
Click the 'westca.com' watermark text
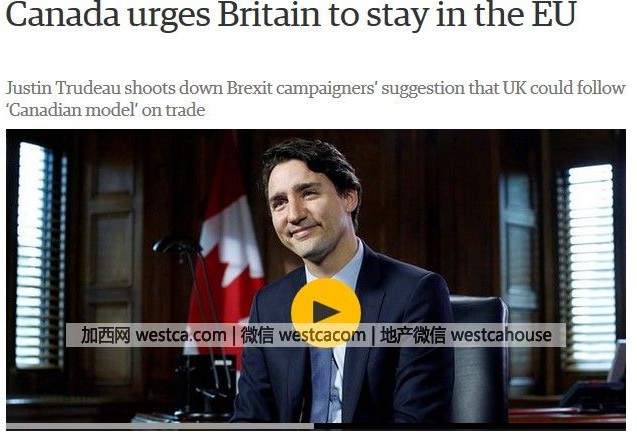[x=181, y=335]
